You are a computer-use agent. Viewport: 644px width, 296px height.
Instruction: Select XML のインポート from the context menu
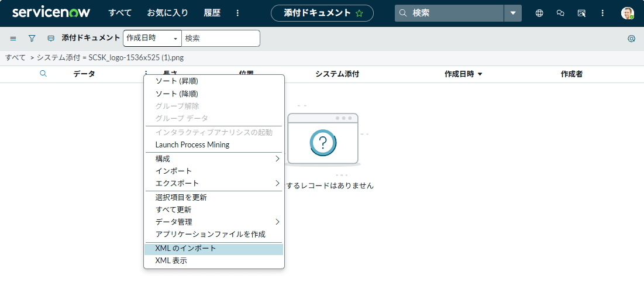185,249
